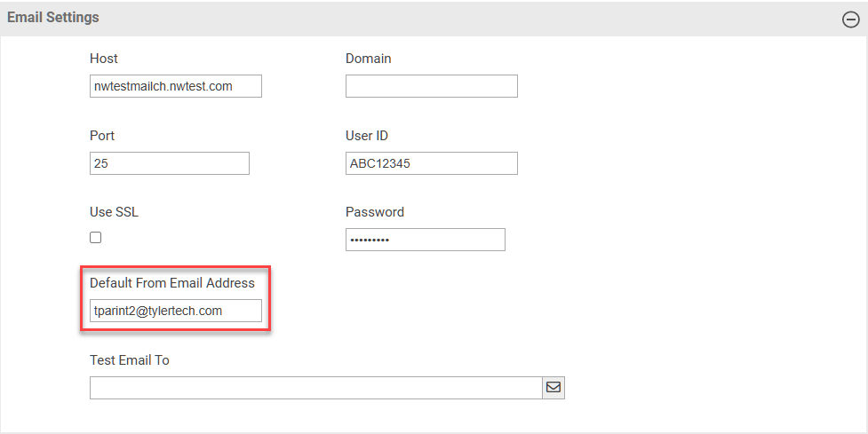Select the Port field containing 25

click(169, 163)
